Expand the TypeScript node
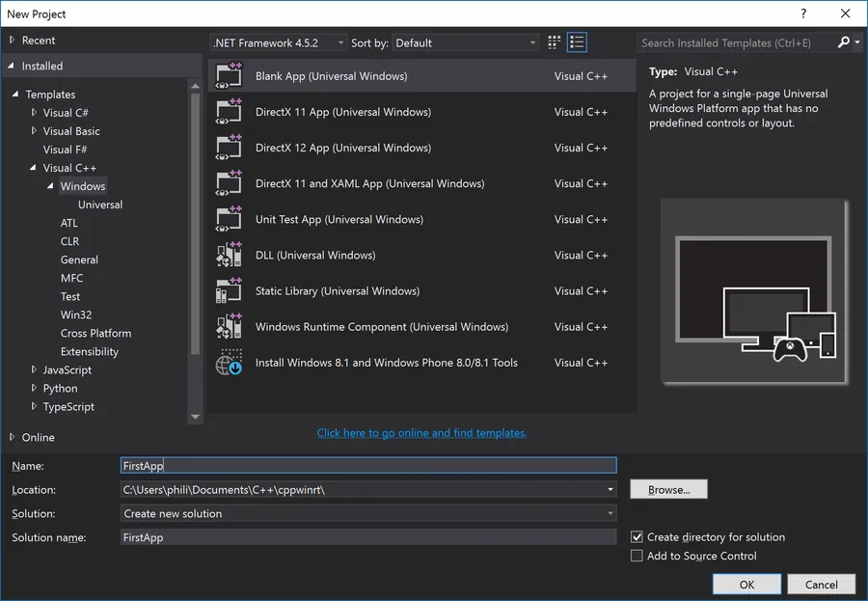 point(34,406)
